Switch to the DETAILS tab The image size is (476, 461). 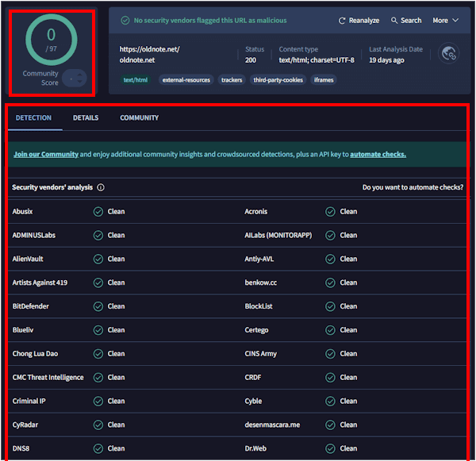(86, 118)
